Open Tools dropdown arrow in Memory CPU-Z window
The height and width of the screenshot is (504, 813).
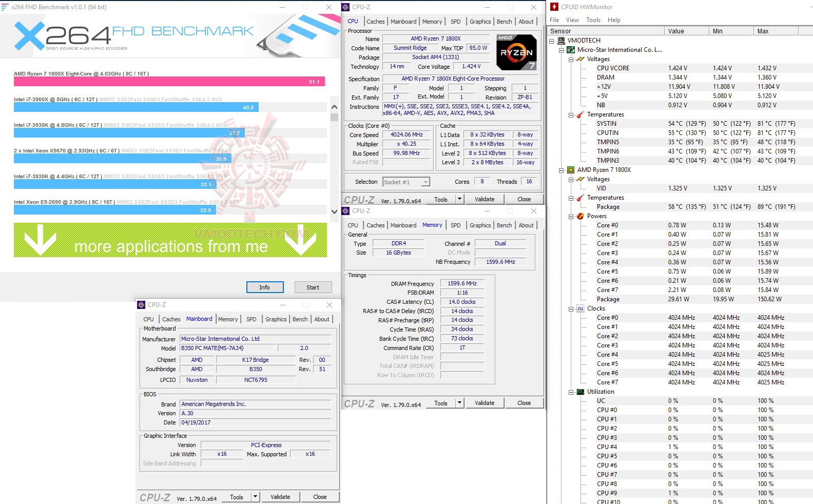pyautogui.click(x=459, y=403)
